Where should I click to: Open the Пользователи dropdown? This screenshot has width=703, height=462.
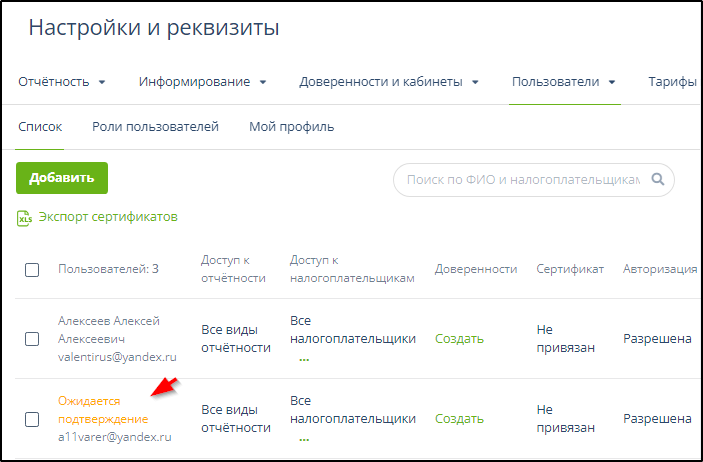(x=562, y=82)
